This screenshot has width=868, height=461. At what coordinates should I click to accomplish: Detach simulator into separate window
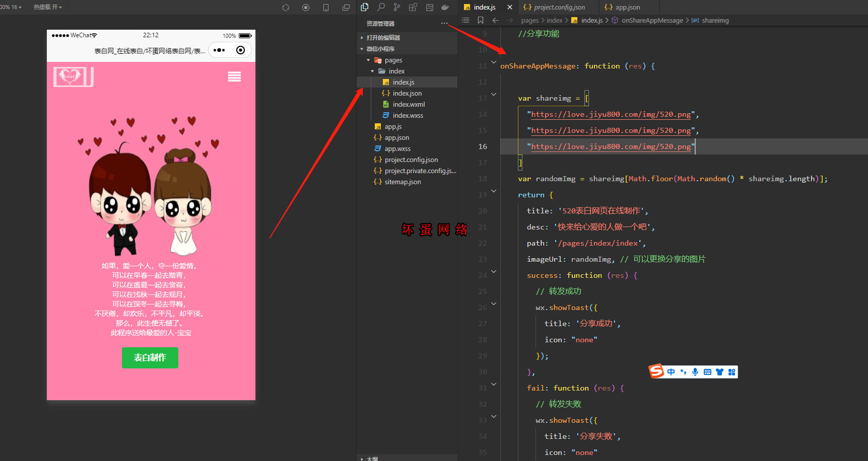(346, 8)
